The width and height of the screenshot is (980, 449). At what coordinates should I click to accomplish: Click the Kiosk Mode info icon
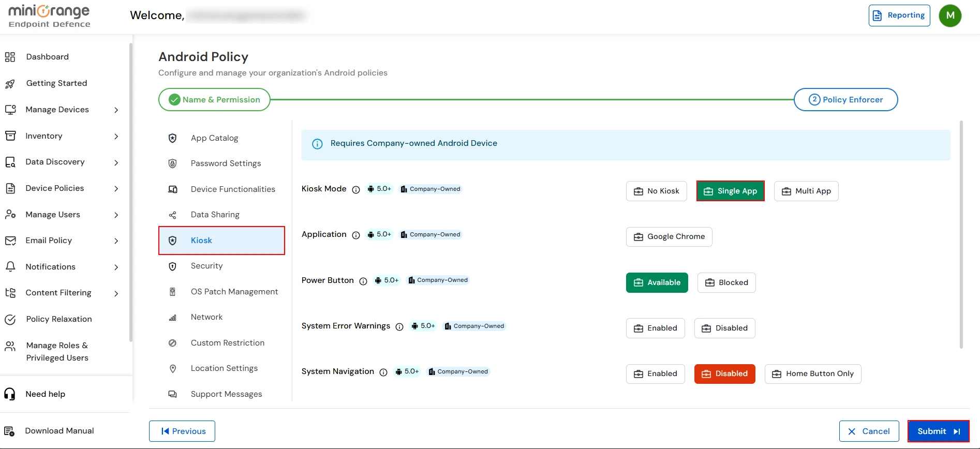point(356,190)
